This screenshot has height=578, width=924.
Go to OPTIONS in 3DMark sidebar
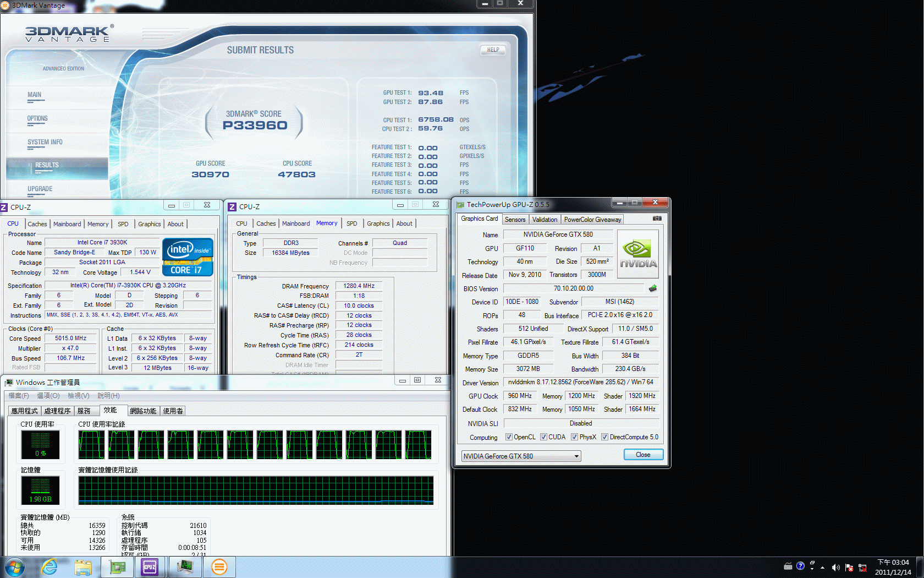coord(37,118)
